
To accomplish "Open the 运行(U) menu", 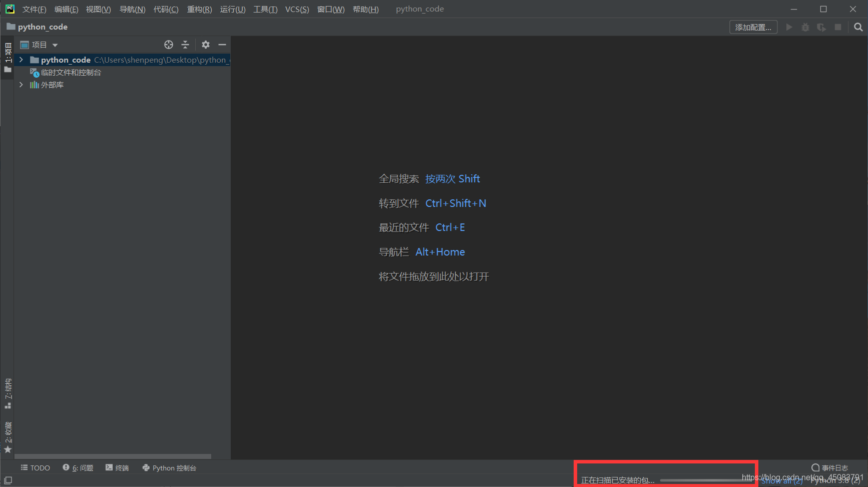I will point(233,9).
